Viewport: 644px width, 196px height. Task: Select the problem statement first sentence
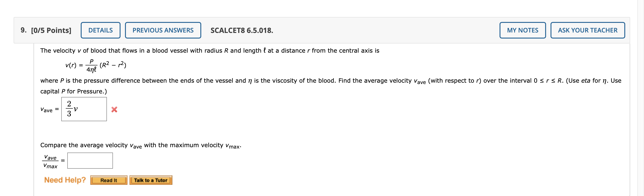click(x=210, y=50)
